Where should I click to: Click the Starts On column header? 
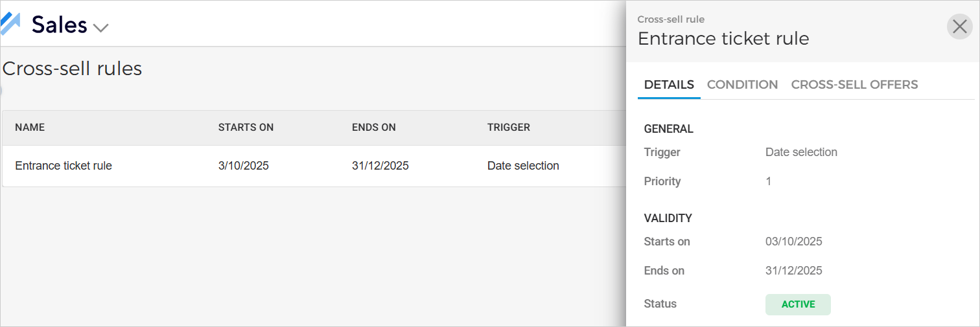(246, 128)
